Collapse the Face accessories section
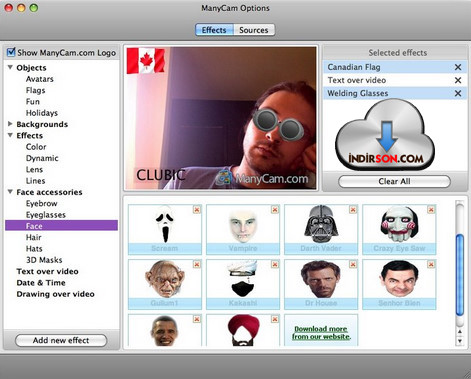471x379 pixels. click(x=10, y=192)
